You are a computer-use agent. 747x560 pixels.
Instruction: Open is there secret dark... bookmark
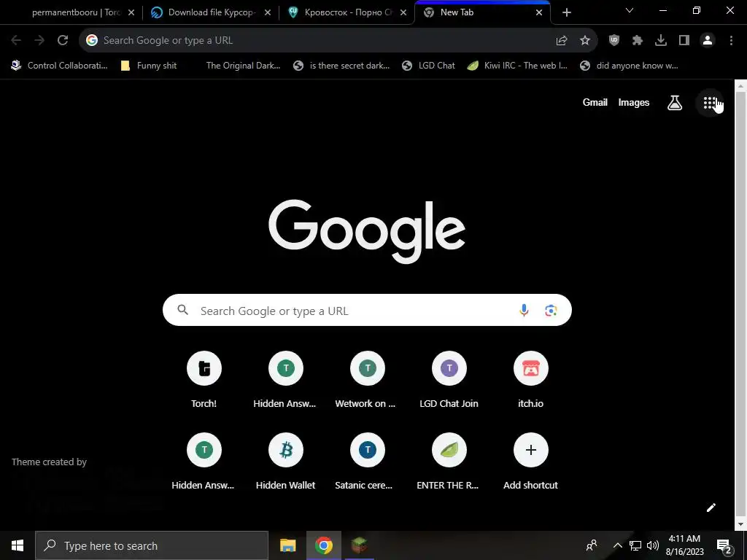[341, 66]
